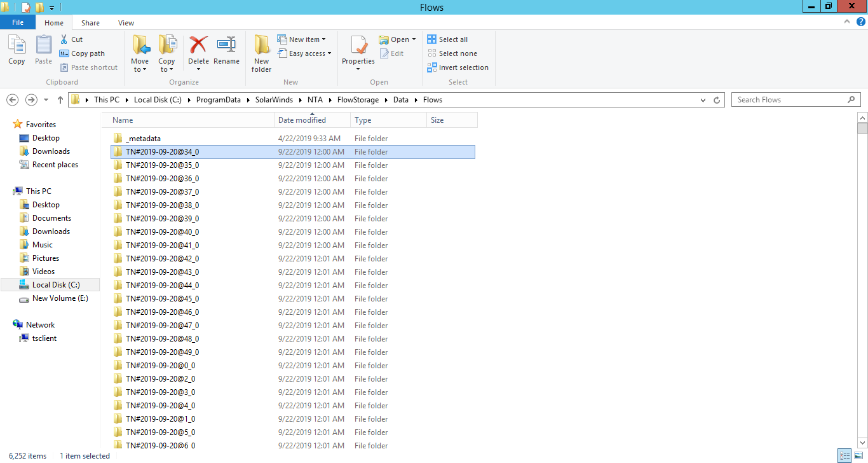The image size is (868, 463).
Task: Select folder TN#2019-09-20@1_0
Action: pos(293,419)
